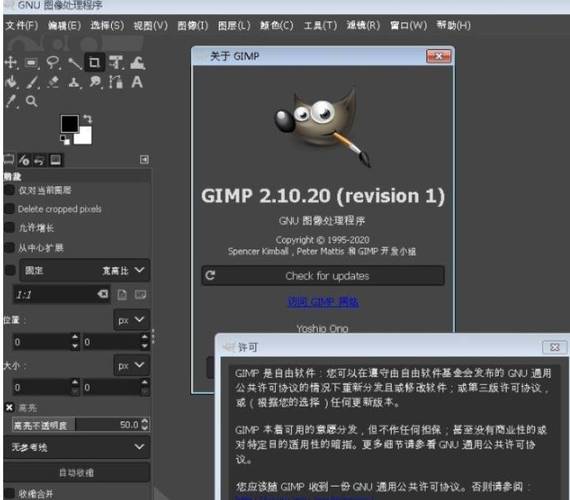Set aspect ratio to landscape orientation
Viewport: 570px width, 500px height.
[x=140, y=294]
